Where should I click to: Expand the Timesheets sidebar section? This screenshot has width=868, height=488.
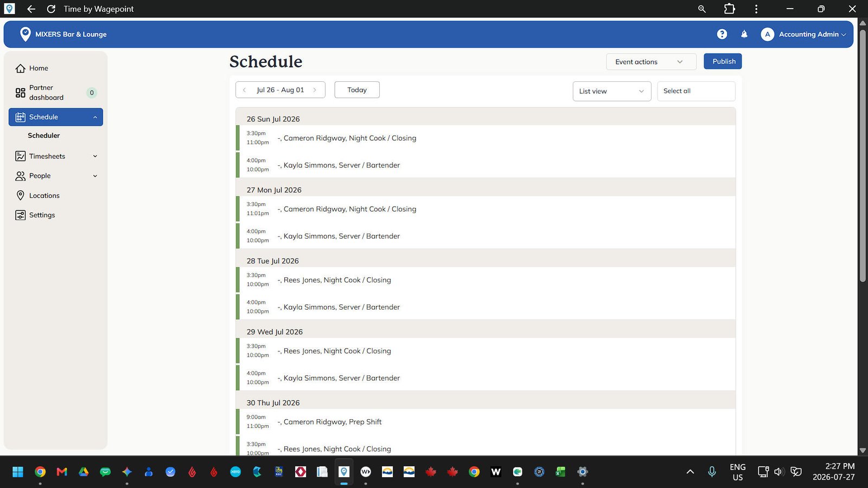[x=95, y=156]
